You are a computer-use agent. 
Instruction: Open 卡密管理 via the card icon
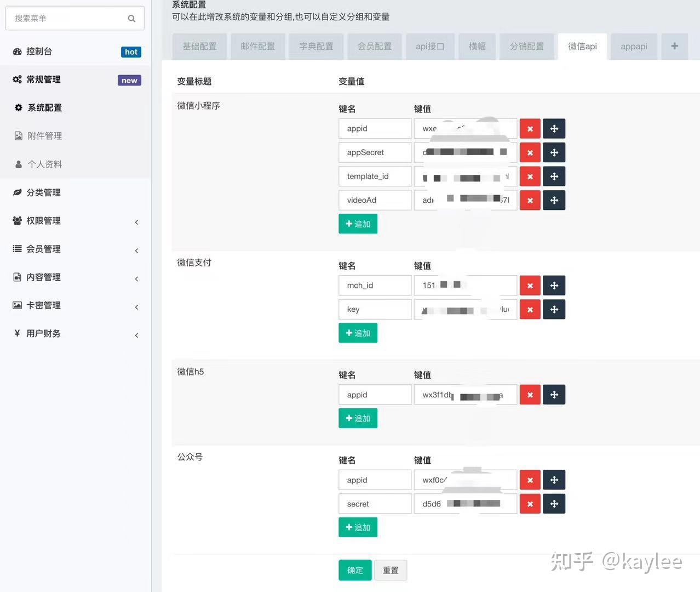pos(17,305)
